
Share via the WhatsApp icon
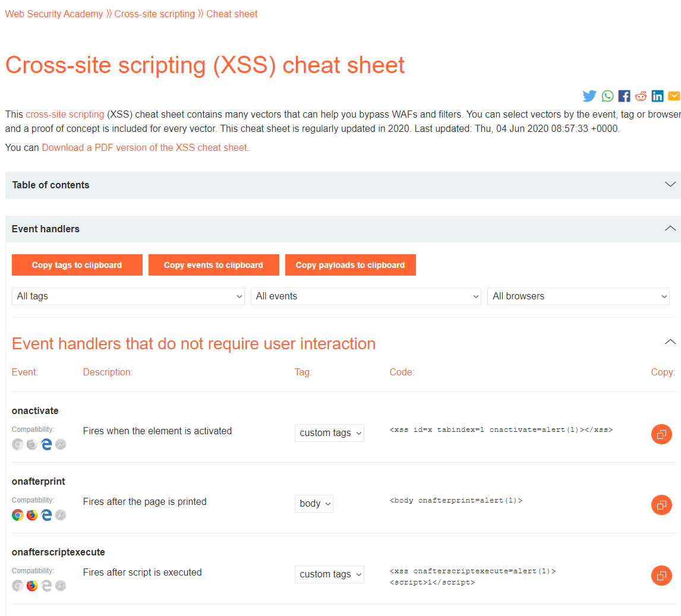pyautogui.click(x=607, y=96)
